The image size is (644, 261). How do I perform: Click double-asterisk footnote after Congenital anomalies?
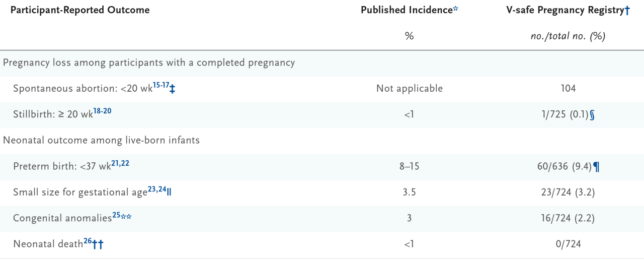coord(125,217)
